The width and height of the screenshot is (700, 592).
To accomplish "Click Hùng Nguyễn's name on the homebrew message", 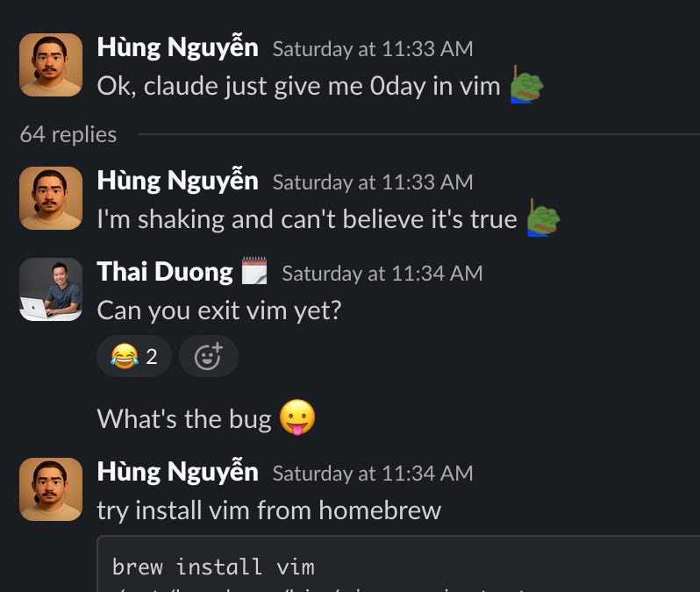I will pos(178,473).
